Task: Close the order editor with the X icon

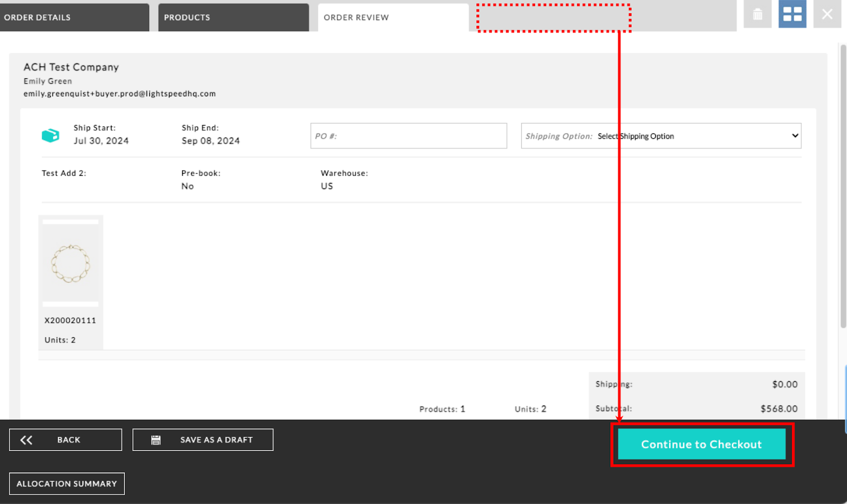Action: click(x=827, y=14)
